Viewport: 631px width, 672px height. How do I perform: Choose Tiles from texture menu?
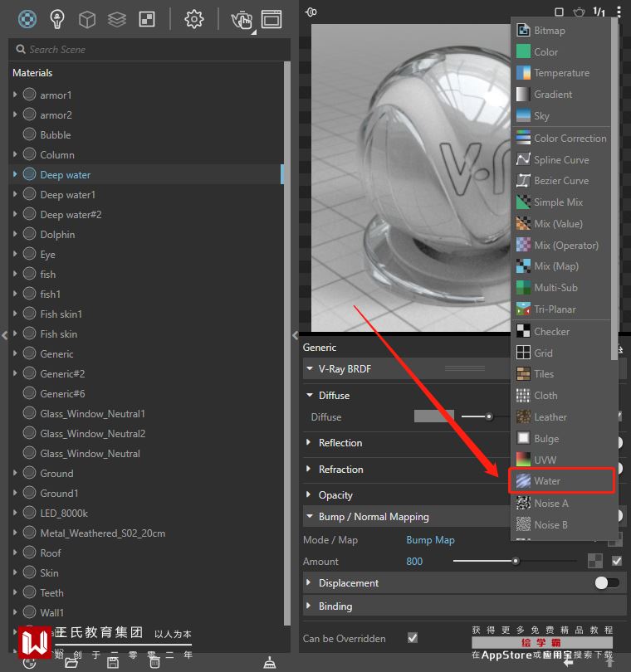pos(561,373)
